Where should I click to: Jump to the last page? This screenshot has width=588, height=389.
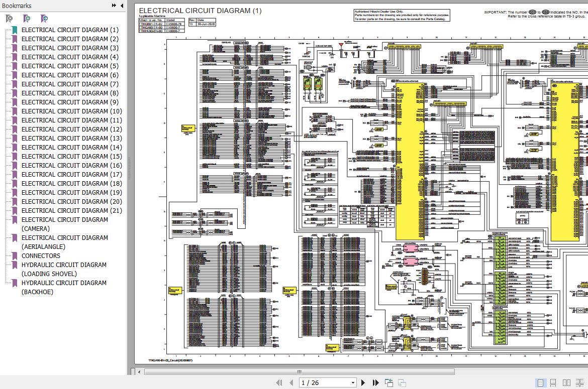374,383
